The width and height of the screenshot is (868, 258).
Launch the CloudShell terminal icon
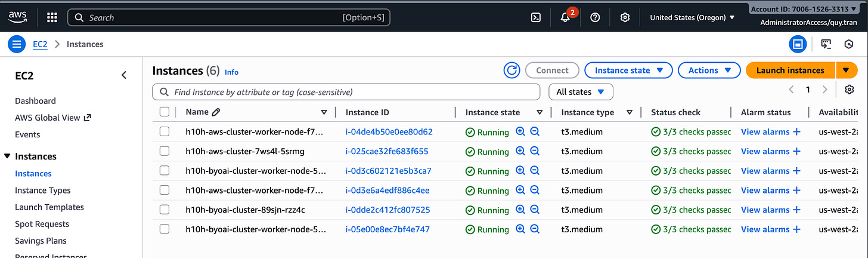tap(536, 17)
